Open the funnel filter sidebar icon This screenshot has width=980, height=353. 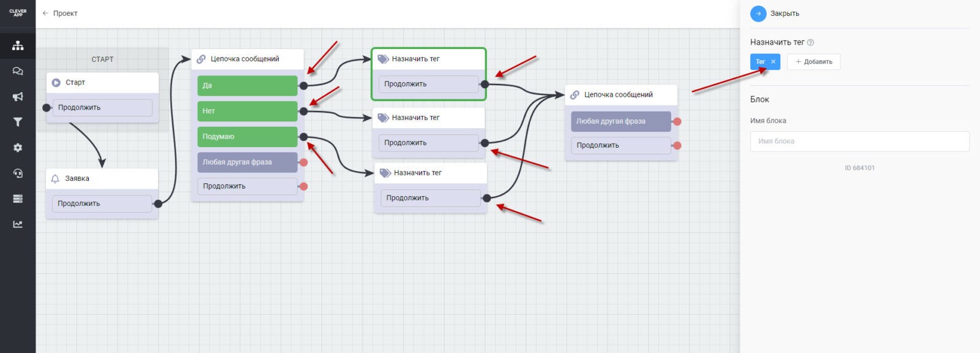[18, 122]
